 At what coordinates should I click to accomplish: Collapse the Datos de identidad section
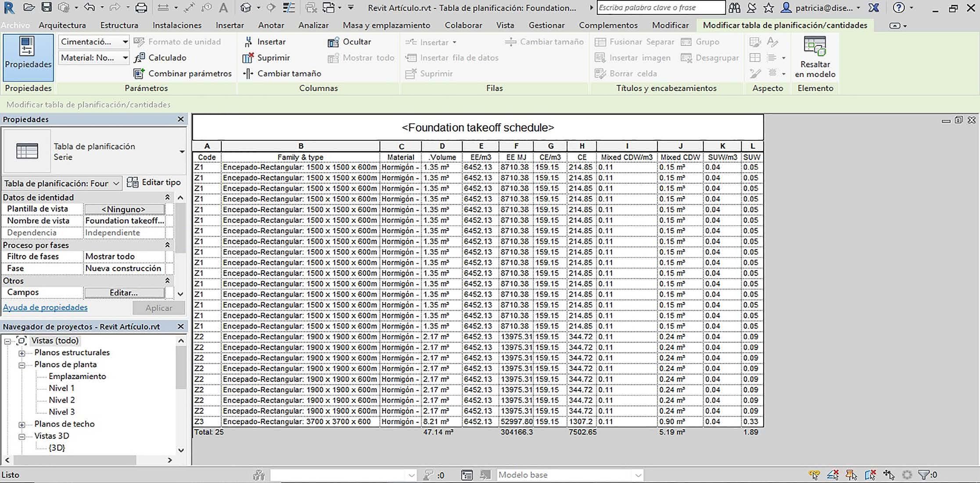(x=167, y=197)
